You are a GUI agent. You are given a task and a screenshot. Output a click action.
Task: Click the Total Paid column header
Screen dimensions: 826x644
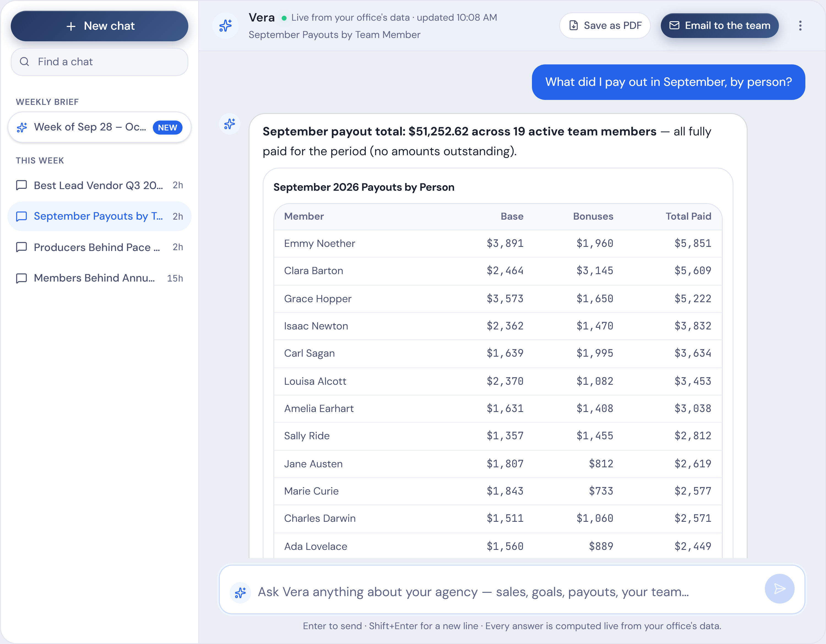(x=688, y=217)
